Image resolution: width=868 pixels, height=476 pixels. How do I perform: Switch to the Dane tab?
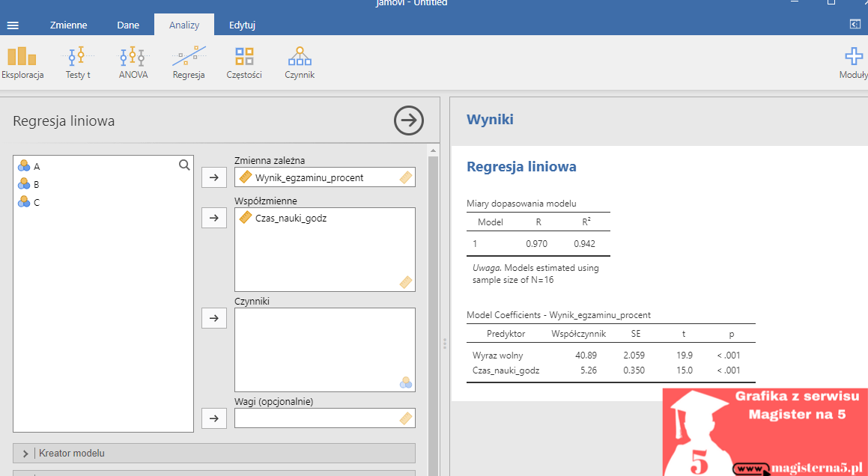coord(128,25)
